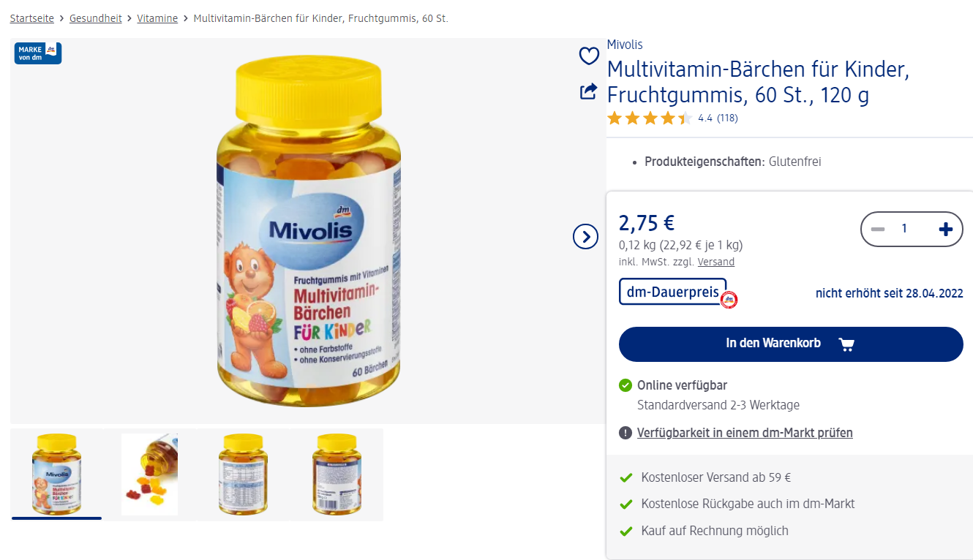Open Vitamine breadcrumb category
The height and width of the screenshot is (560, 973).
[157, 18]
